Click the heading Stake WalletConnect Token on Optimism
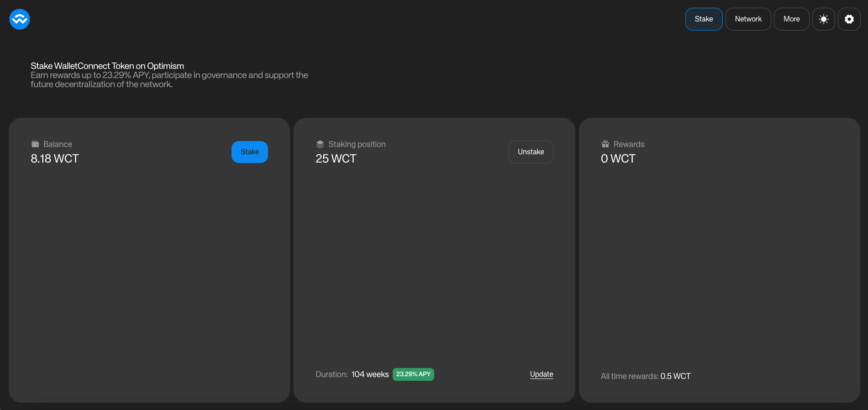The width and height of the screenshot is (868, 410). pyautogui.click(x=107, y=66)
